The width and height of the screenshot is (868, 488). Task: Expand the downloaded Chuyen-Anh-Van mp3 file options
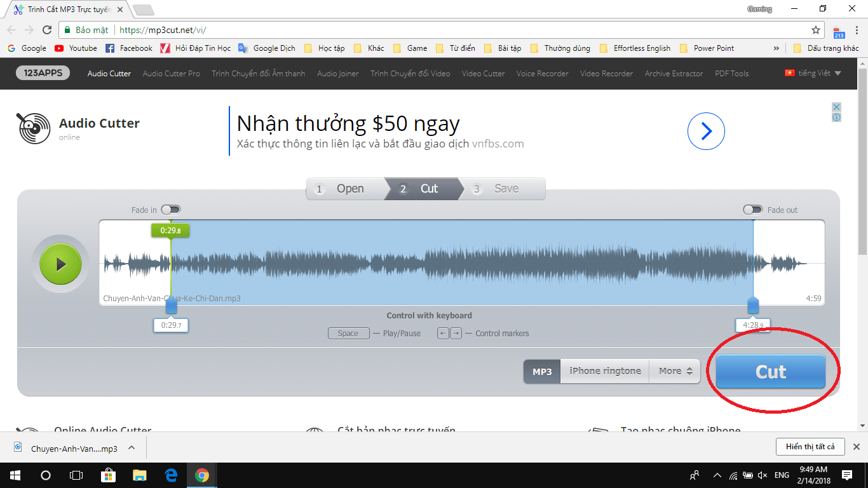pos(131,447)
